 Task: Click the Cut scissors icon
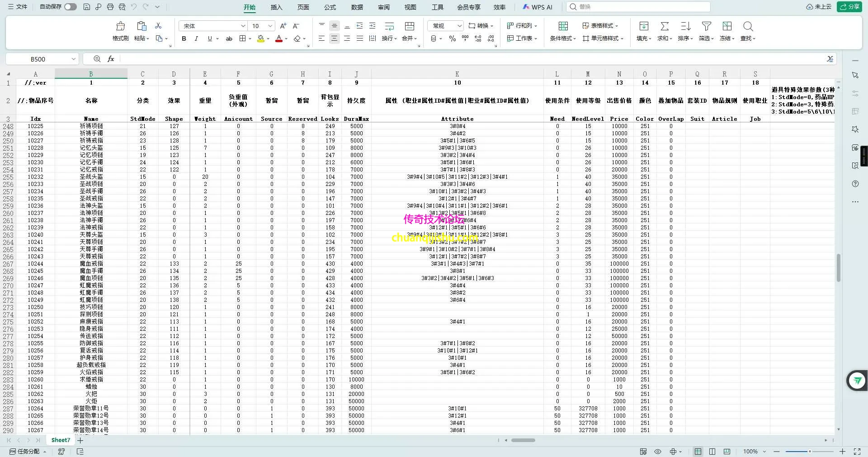pyautogui.click(x=158, y=26)
